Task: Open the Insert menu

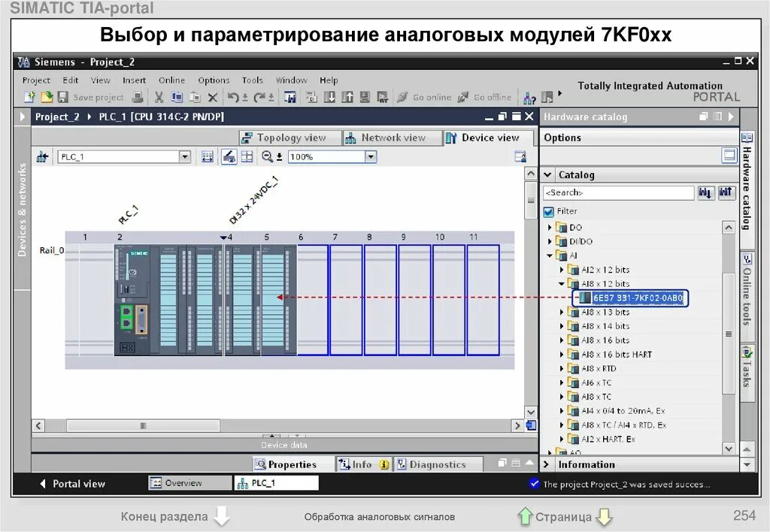Action: coord(134,80)
